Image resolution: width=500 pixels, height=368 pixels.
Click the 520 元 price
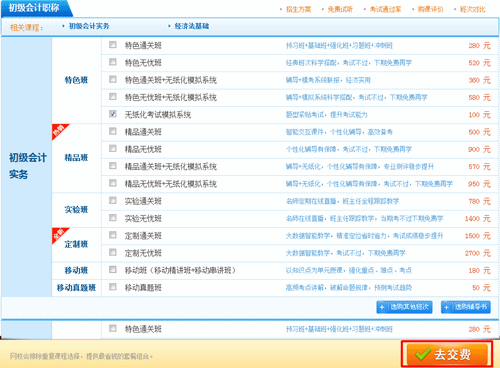[x=480, y=63]
